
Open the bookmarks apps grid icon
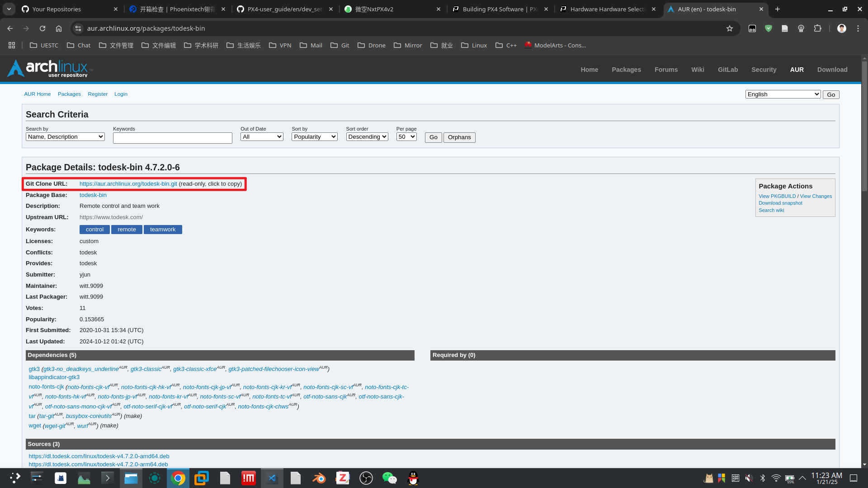pyautogui.click(x=12, y=45)
